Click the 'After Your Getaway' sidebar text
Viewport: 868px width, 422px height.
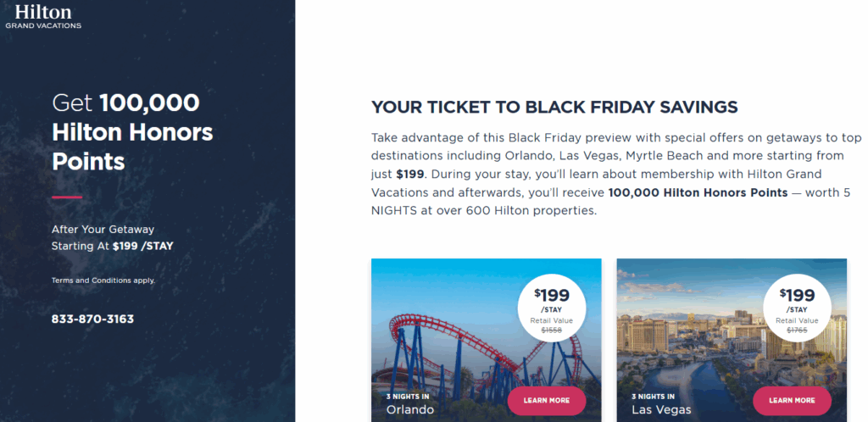click(103, 230)
